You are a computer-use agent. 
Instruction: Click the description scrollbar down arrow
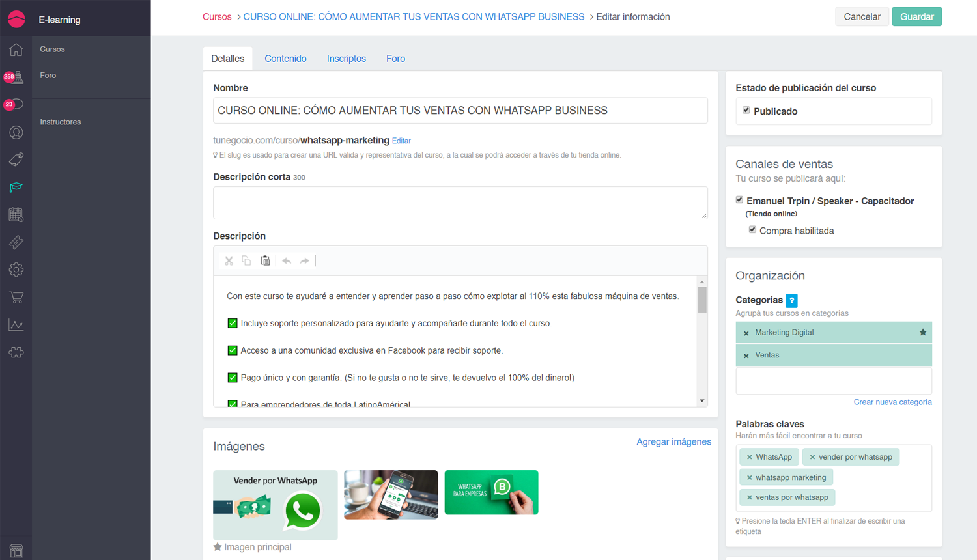coord(701,401)
